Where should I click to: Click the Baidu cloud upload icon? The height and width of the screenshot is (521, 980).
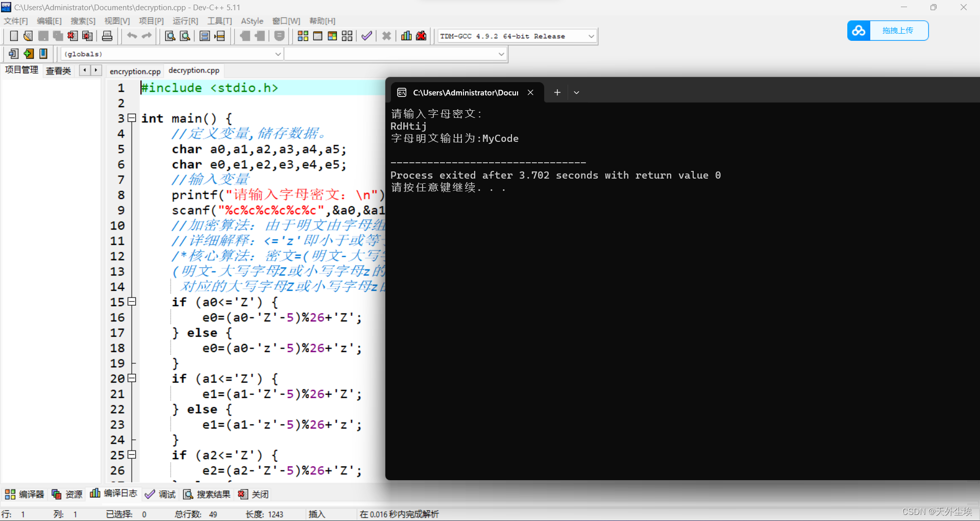coord(859,31)
